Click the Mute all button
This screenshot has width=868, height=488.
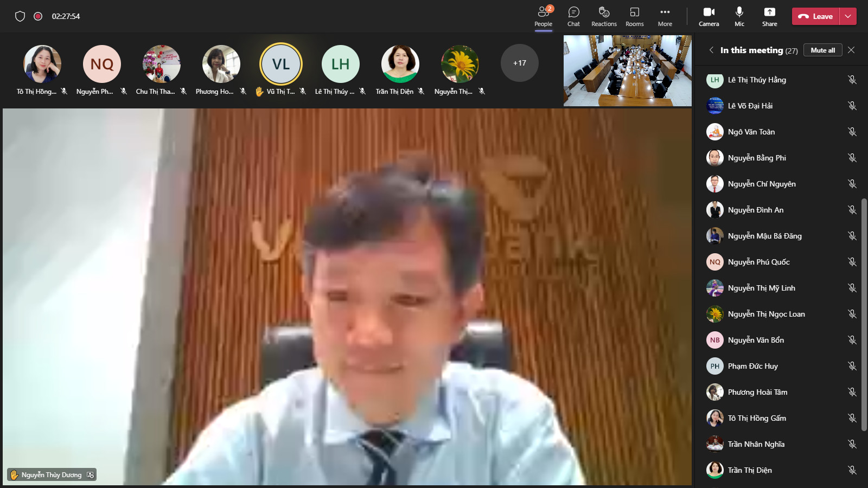click(822, 50)
